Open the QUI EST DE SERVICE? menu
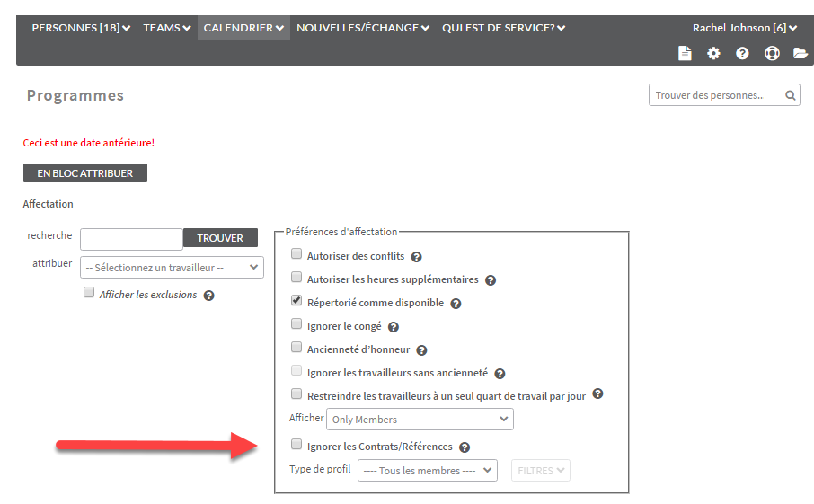814x504 pixels. tap(503, 28)
